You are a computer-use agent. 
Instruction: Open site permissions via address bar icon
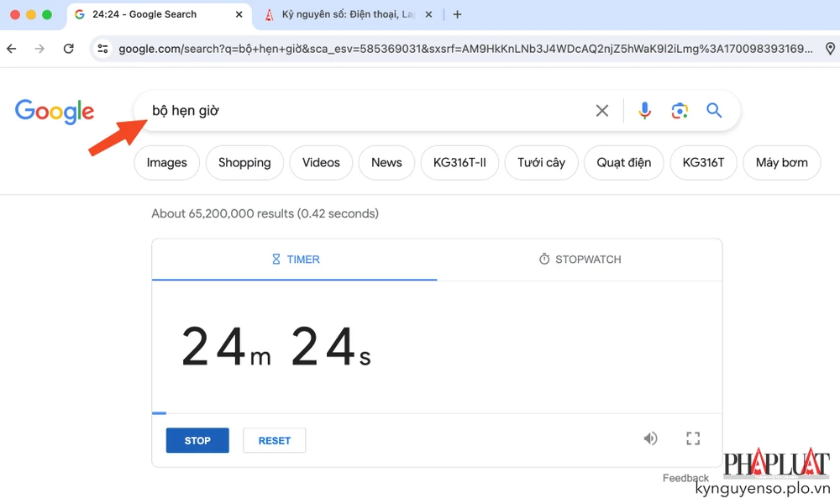pyautogui.click(x=104, y=48)
